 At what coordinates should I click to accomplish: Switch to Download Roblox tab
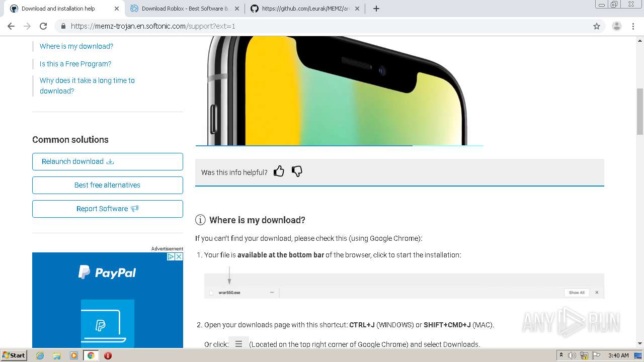click(184, 9)
